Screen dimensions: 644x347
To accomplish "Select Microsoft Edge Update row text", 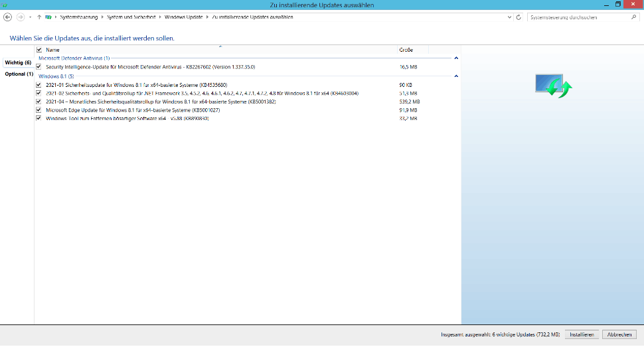I will 133,110.
